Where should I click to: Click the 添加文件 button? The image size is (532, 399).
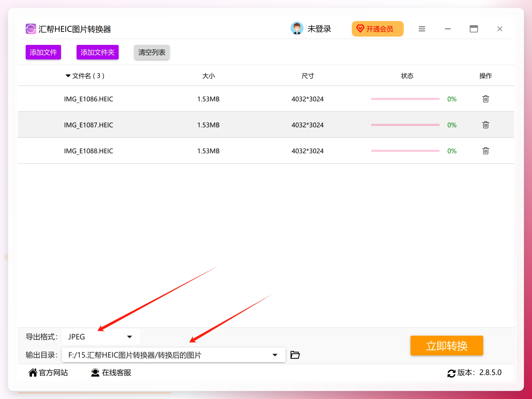[x=43, y=52]
